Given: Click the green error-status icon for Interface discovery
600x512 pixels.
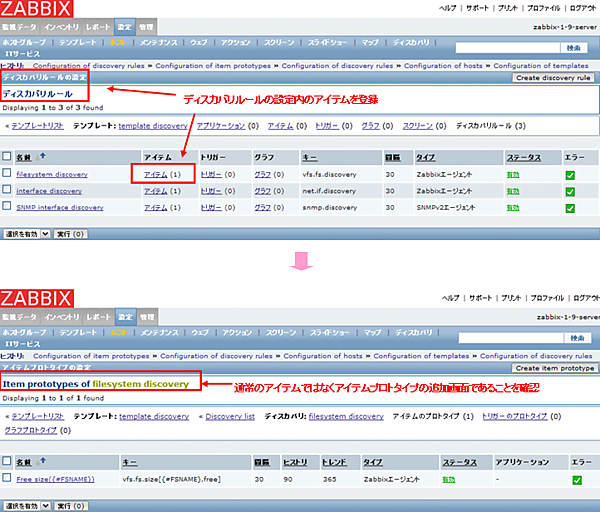Looking at the screenshot, I should pyautogui.click(x=570, y=191).
